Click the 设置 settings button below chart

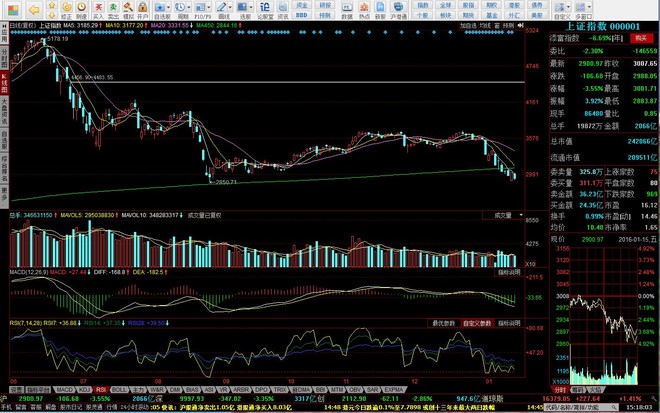16,390
